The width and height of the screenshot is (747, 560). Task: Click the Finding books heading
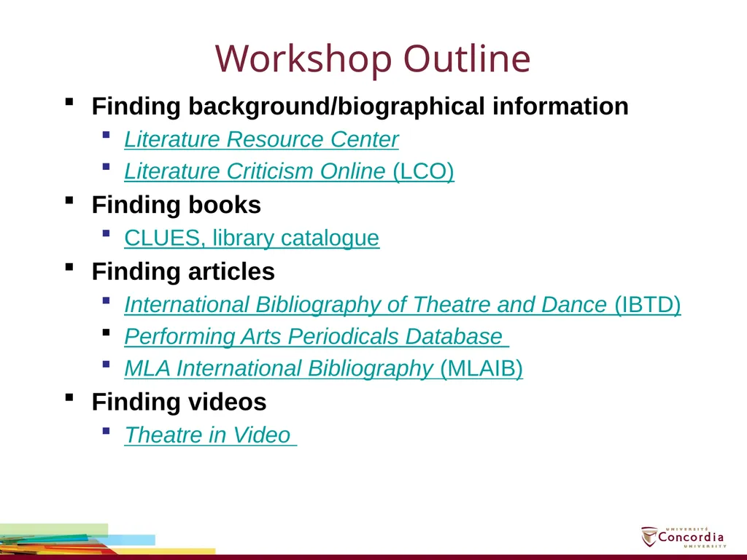(x=177, y=205)
